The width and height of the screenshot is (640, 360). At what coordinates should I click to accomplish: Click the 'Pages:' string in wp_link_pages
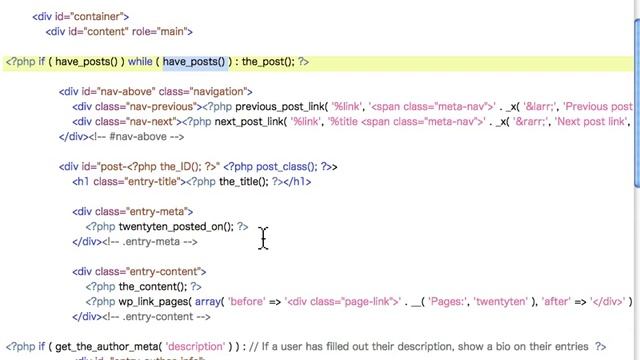(447, 302)
